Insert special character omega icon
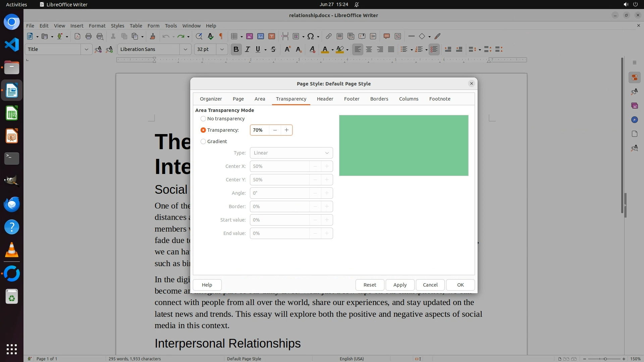 (311, 36)
